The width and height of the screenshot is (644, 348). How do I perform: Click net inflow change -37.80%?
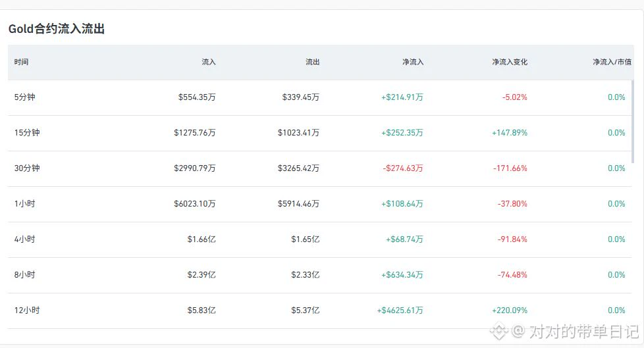(512, 203)
